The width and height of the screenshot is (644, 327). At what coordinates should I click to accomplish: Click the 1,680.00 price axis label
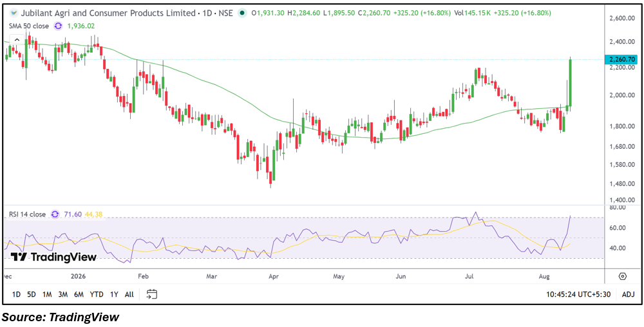click(623, 147)
